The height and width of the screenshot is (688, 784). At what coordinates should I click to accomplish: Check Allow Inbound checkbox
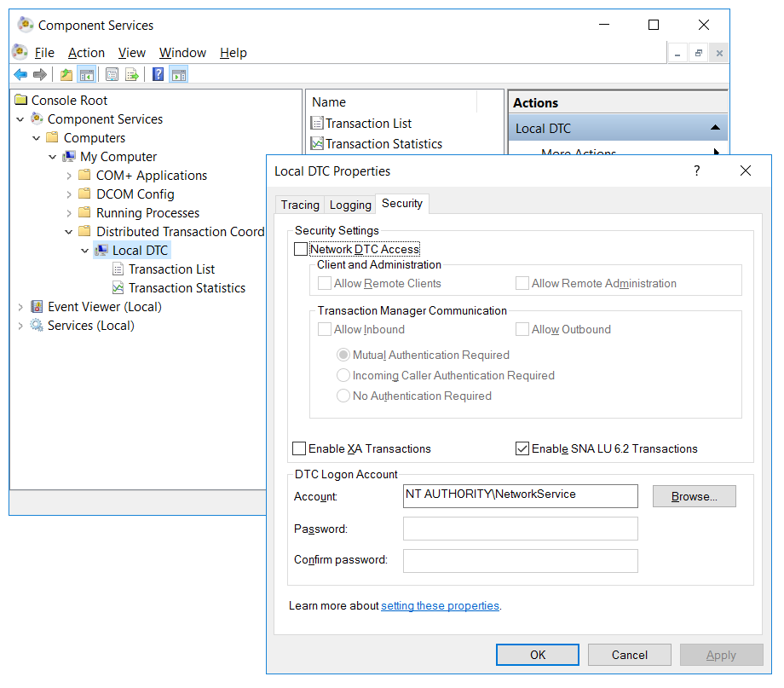click(x=325, y=329)
